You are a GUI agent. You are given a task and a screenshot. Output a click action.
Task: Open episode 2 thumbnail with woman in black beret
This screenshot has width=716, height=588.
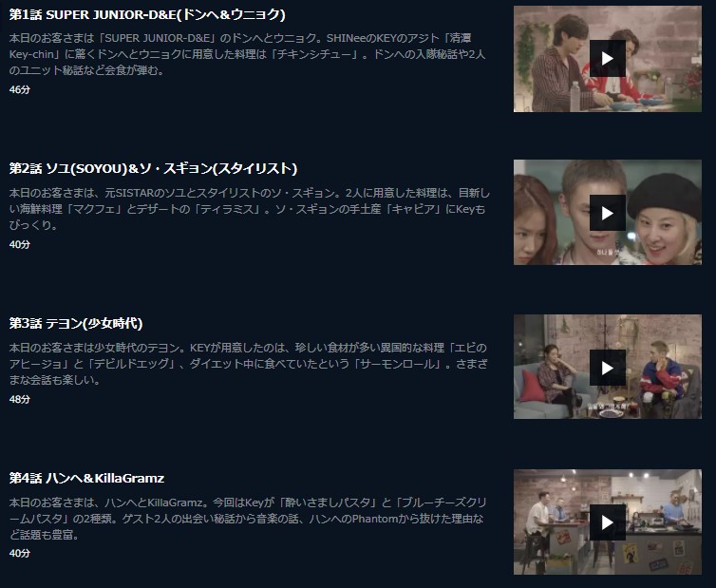click(x=608, y=213)
